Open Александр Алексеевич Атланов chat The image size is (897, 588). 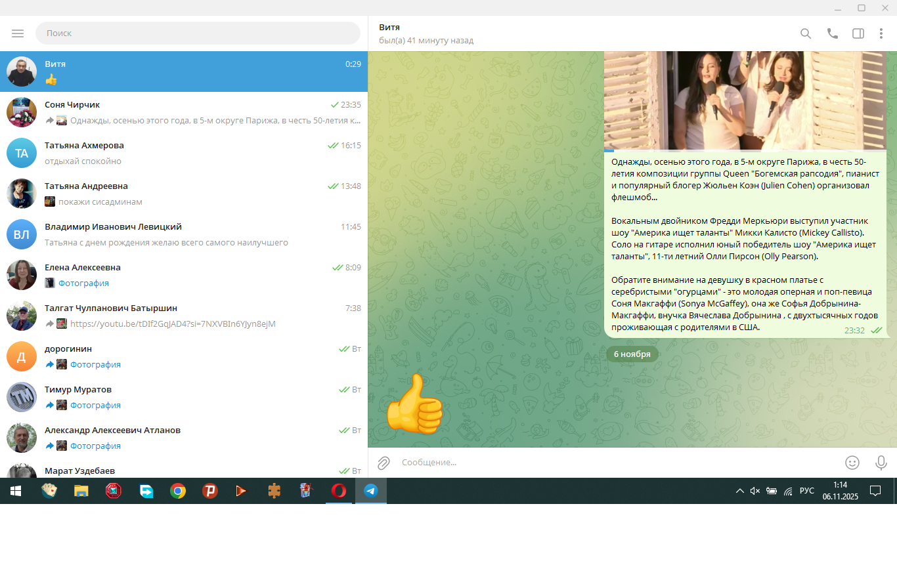[x=184, y=438]
